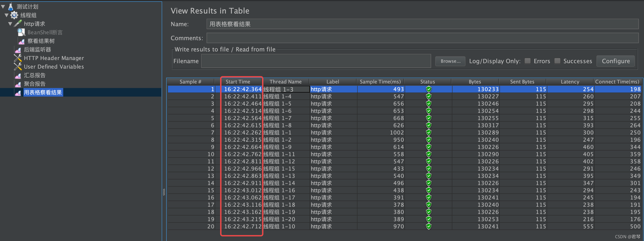Select 聚合报告 in the tree
The height and width of the screenshot is (241, 644).
tap(35, 84)
